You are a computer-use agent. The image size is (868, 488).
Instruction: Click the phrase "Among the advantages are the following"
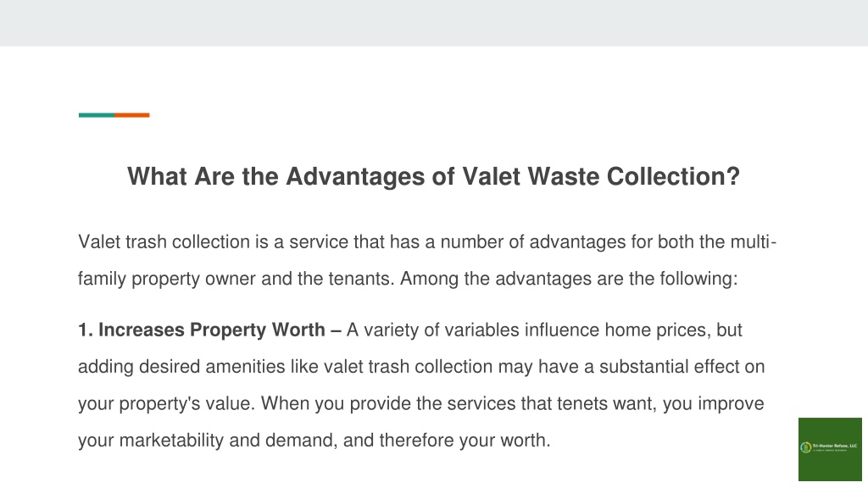point(569,278)
